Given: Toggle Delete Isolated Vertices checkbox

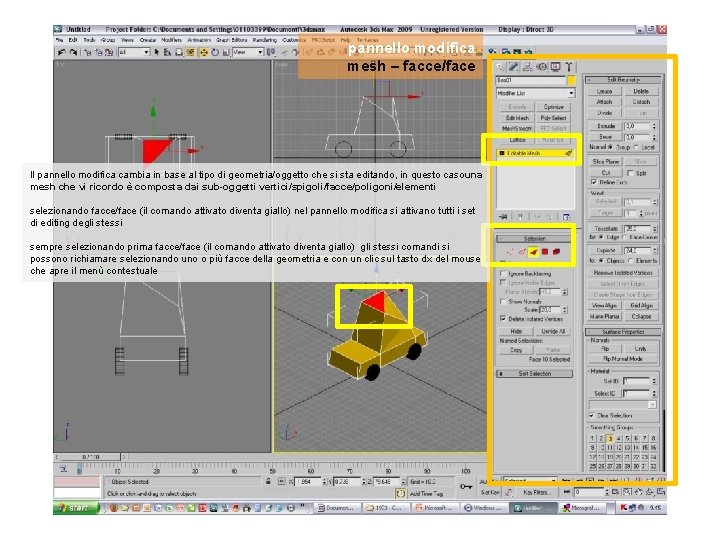Looking at the screenshot, I should [503, 318].
